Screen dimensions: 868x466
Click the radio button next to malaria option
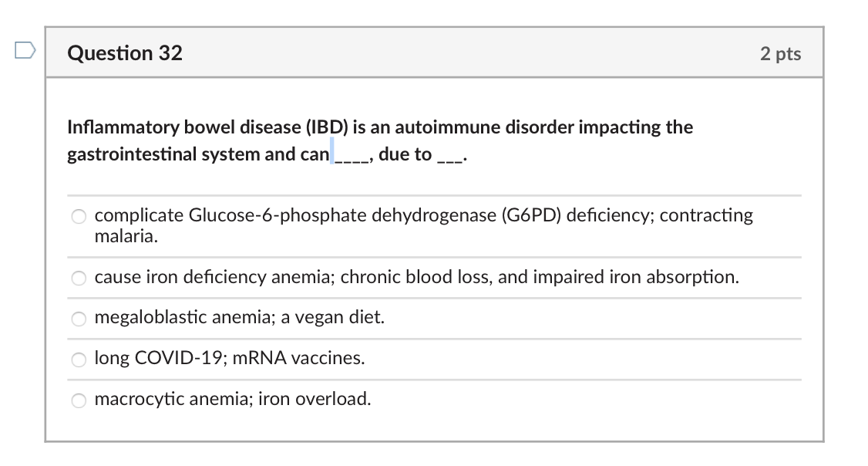(79, 216)
